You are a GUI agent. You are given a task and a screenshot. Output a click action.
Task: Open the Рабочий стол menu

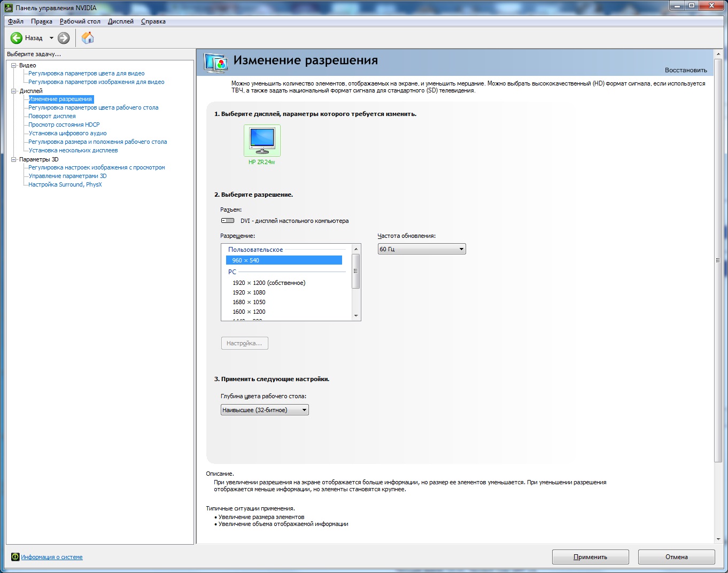point(80,21)
